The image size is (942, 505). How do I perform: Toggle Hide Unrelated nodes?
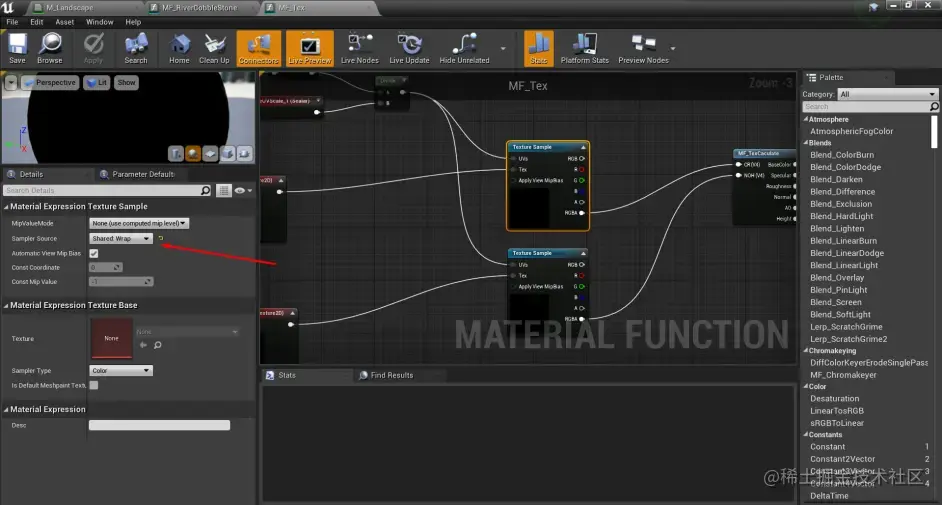(x=464, y=48)
